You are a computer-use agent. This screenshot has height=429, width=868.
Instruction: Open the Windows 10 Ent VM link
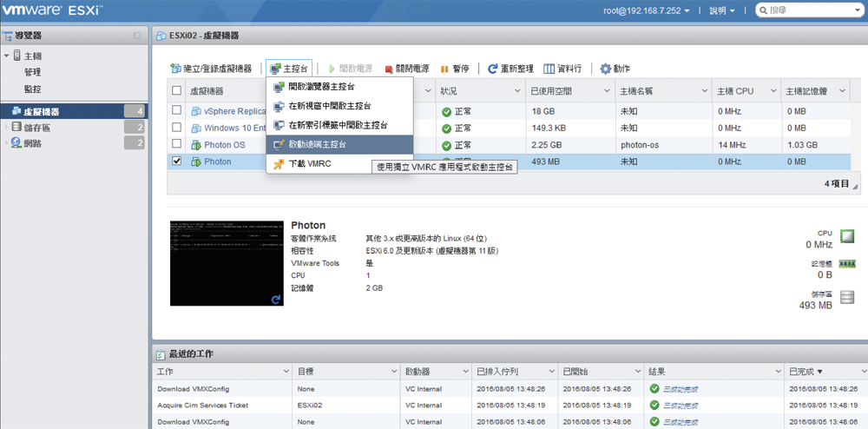235,128
